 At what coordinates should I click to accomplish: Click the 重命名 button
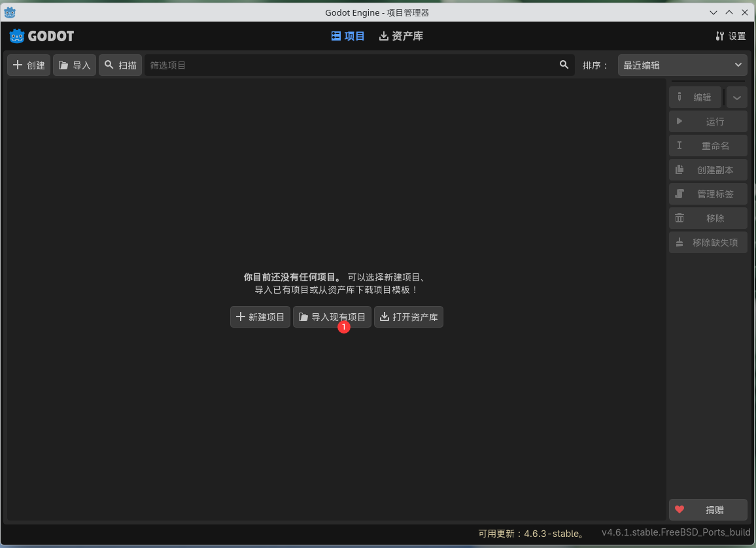pos(708,146)
